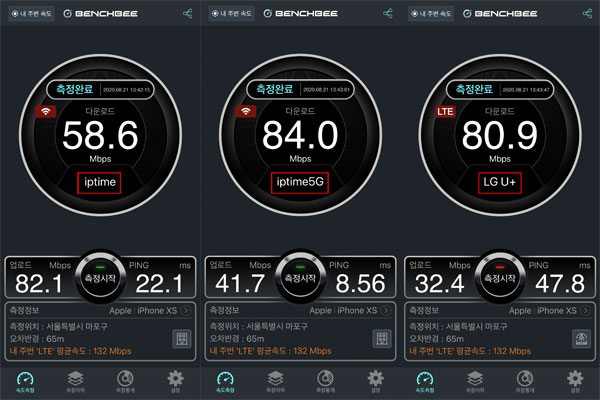
Task: Tap the 내 주변 속도 button on the iptime screen
Action: pyautogui.click(x=31, y=14)
